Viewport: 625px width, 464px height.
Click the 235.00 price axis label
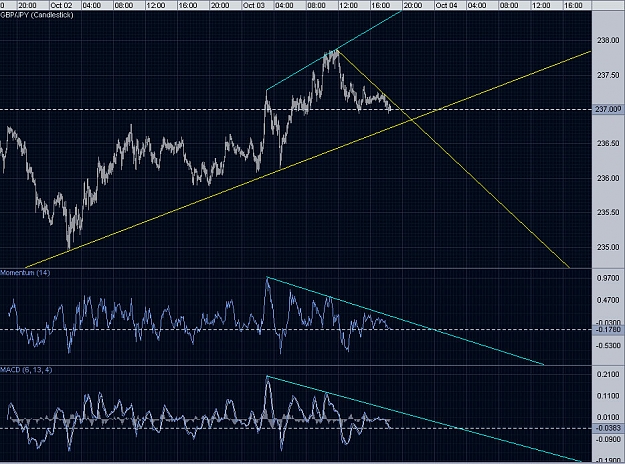point(608,247)
